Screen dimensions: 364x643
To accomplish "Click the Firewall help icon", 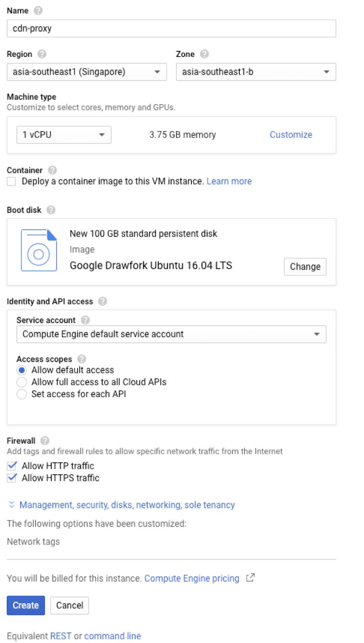I will point(45,441).
